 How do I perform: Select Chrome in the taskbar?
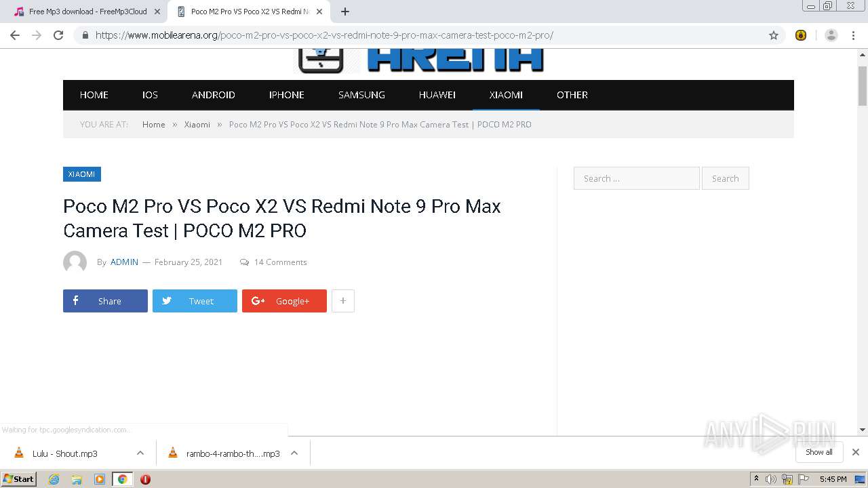(123, 479)
